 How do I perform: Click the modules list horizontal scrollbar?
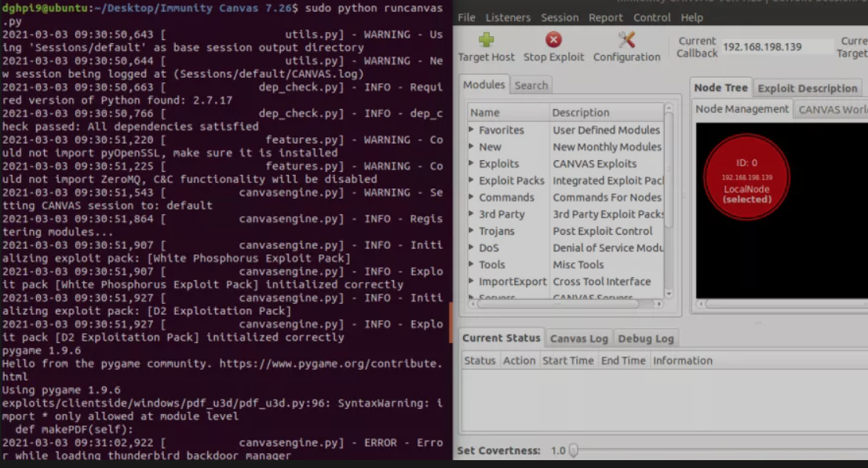coord(557,304)
